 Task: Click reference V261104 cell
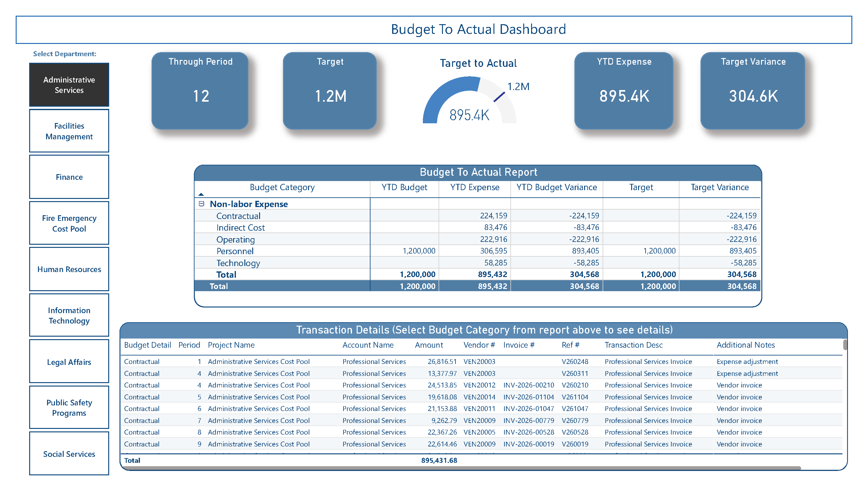575,397
